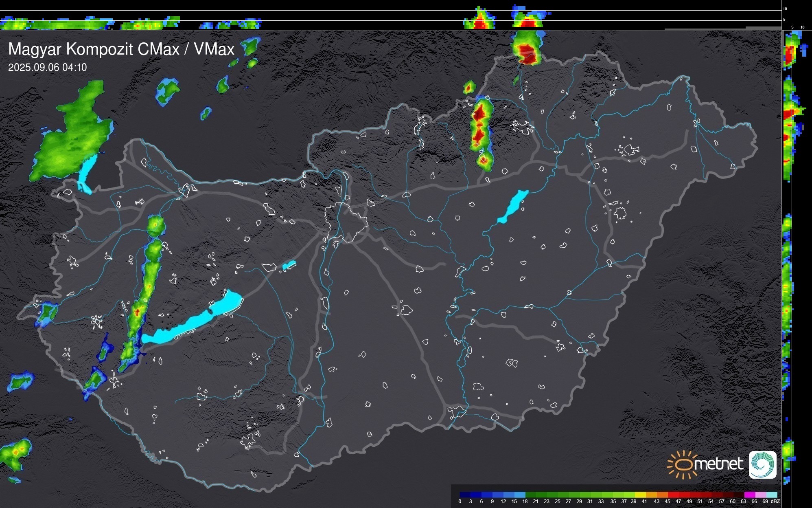Click the yellow 39 dBZ legend swatch

(x=639, y=495)
